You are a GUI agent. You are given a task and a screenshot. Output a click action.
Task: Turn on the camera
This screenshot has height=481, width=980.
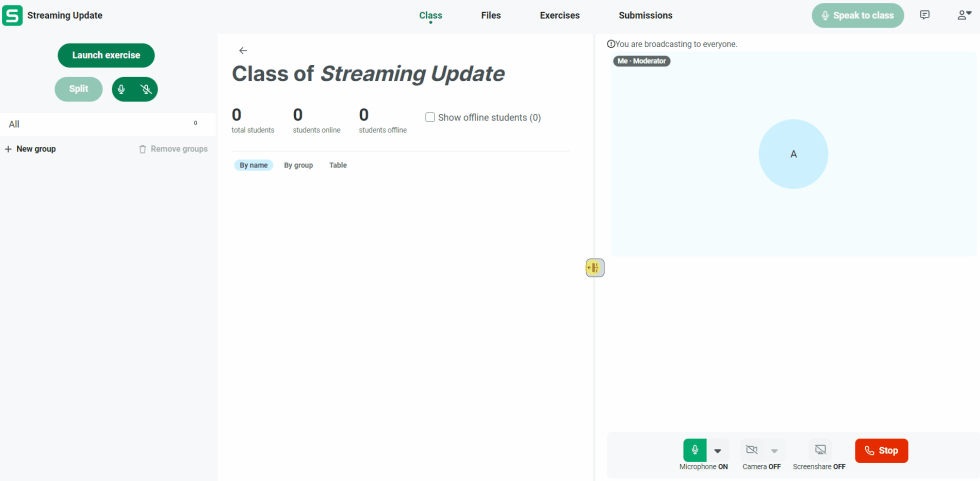[752, 450]
